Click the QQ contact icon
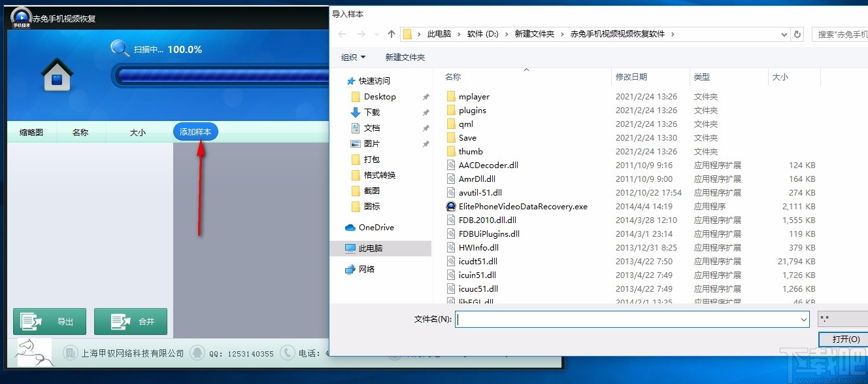Screen dimensions: 868x384 coord(197,353)
